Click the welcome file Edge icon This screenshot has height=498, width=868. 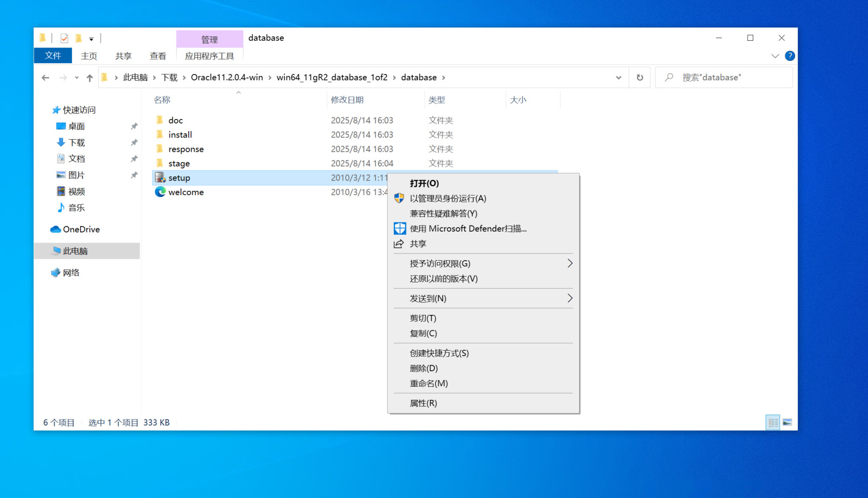(160, 192)
